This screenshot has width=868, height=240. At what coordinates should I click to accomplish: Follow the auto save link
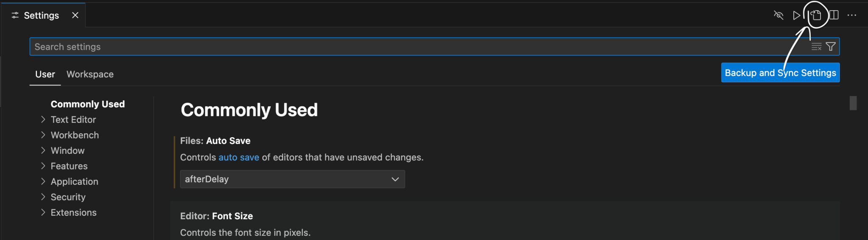(239, 157)
